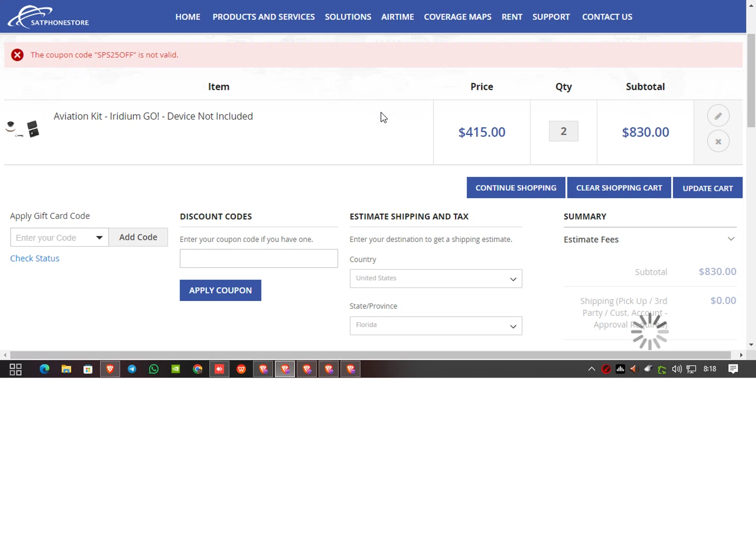
Task: Open the SUPPORT menu item
Action: tap(551, 17)
